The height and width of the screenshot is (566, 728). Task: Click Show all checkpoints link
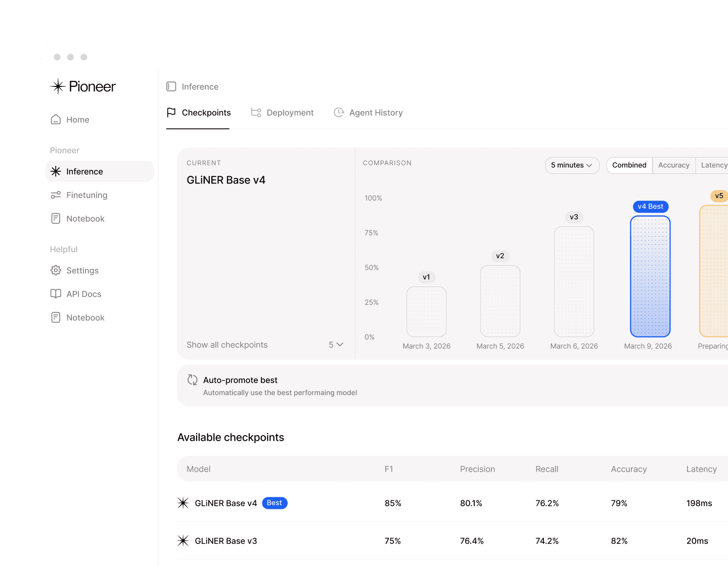pyautogui.click(x=227, y=345)
